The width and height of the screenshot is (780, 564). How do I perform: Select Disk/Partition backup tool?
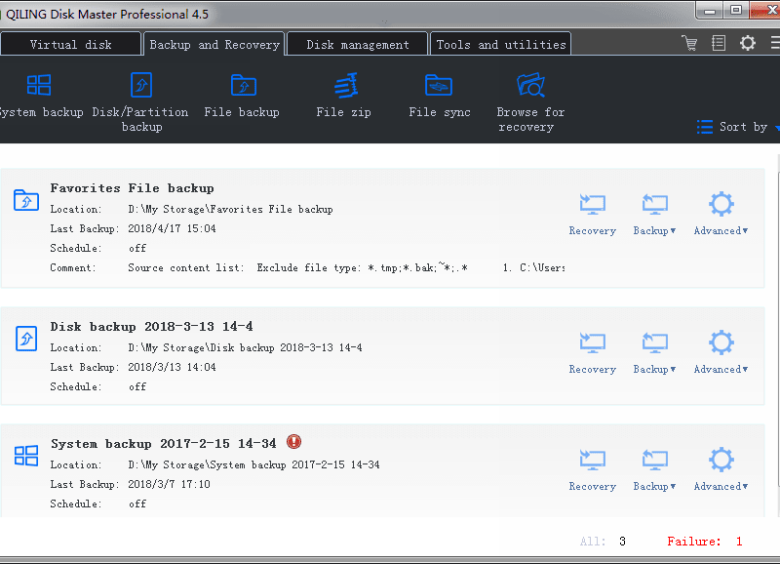(141, 99)
